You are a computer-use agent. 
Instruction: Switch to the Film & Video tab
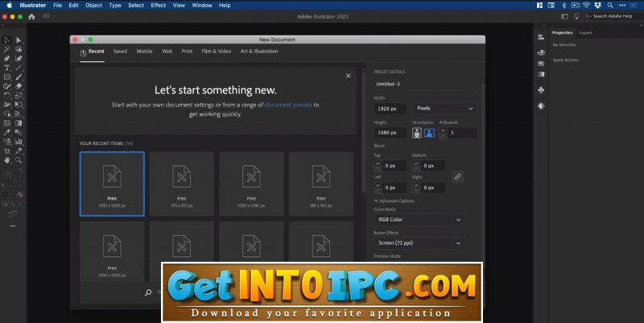pyautogui.click(x=217, y=52)
